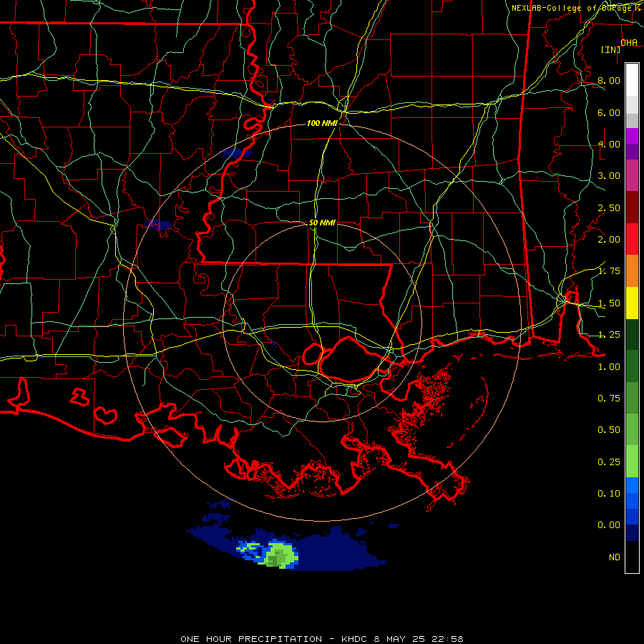Select the 0.25 legend value
Image resolution: width=644 pixels, height=644 pixels.
coord(609,462)
